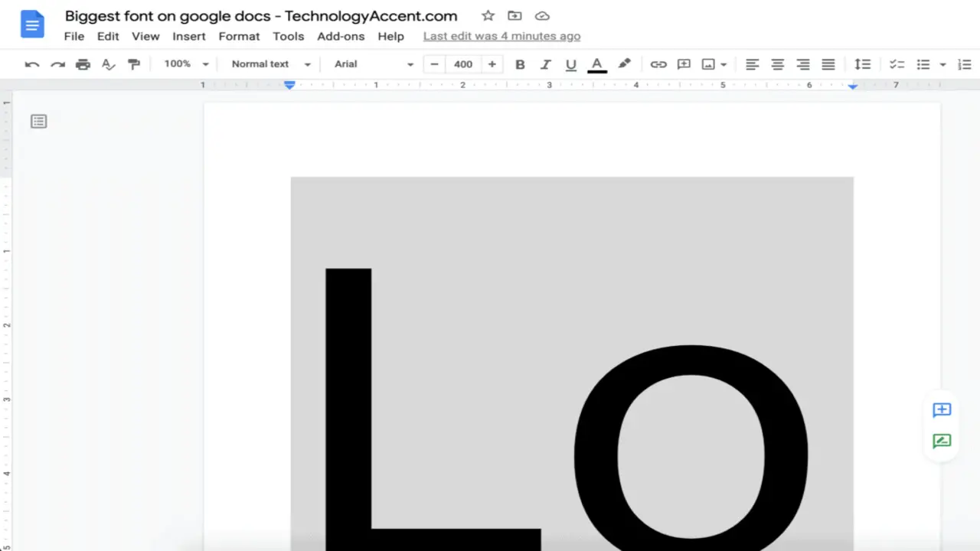Open the Normal text style dropdown
Viewport: 980px width, 551px height.
coord(271,64)
